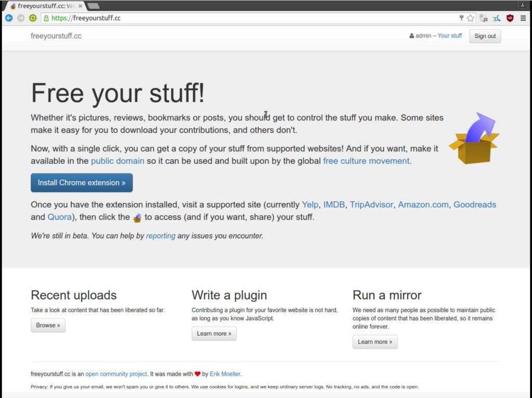Viewport: 532px width, 398px height.
Task: Click inside the address bar
Action: click(x=208, y=18)
